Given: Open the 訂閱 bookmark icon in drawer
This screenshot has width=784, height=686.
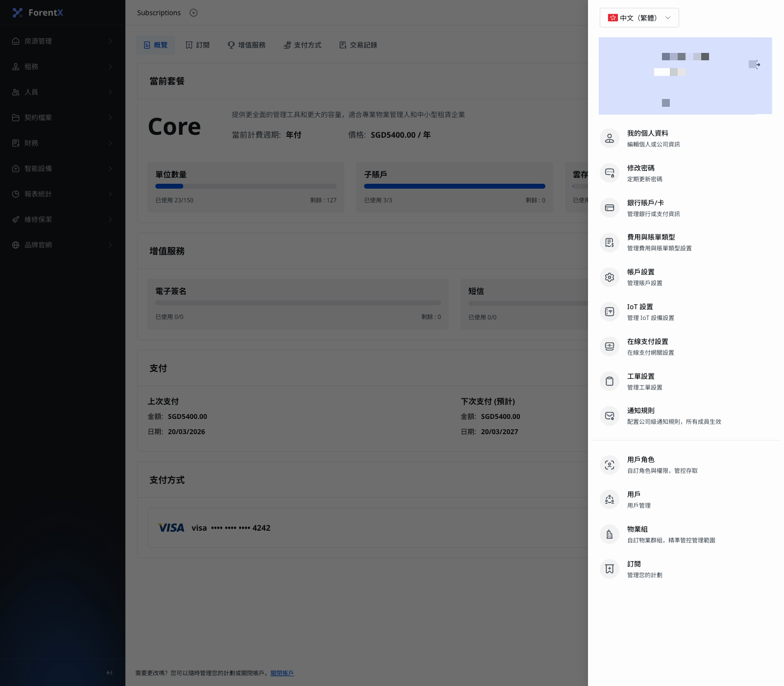Looking at the screenshot, I should point(610,569).
